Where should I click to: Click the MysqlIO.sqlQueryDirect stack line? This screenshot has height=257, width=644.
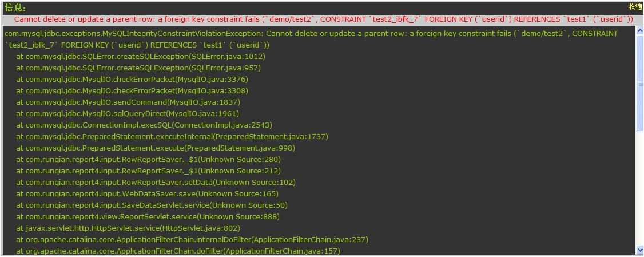coord(128,113)
